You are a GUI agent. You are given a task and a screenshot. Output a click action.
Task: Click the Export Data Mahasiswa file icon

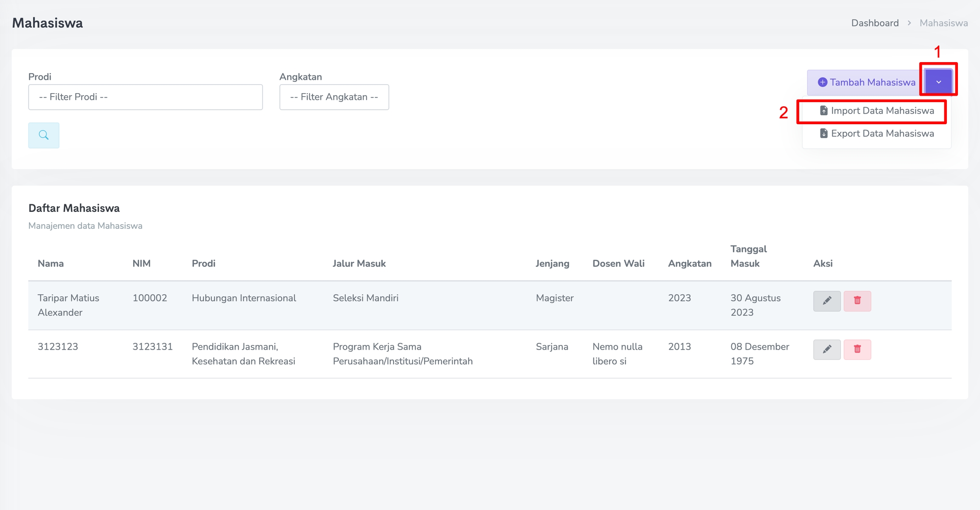(823, 134)
